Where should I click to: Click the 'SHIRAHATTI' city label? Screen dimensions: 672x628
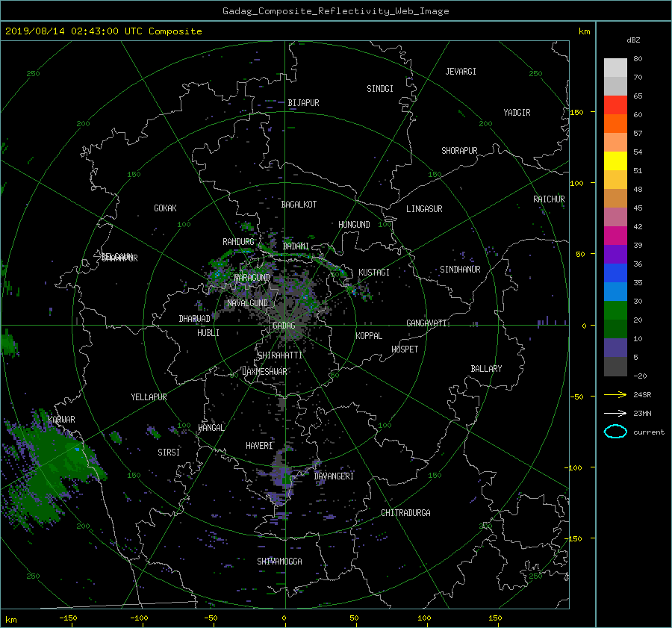pyautogui.click(x=280, y=355)
